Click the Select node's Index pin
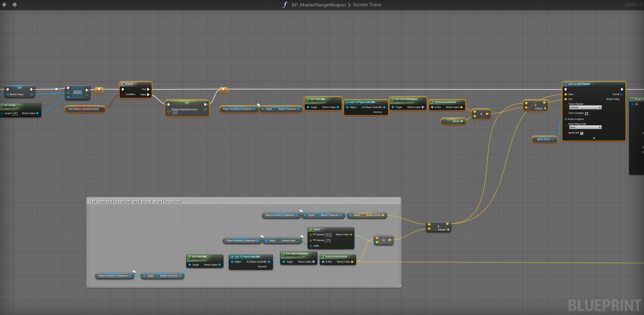This screenshot has height=315, width=644. [311, 246]
